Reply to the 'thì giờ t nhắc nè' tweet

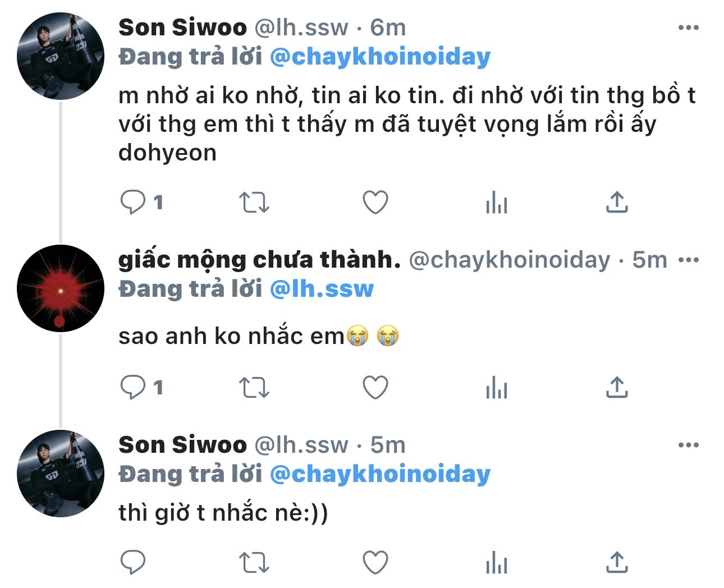coord(134,562)
